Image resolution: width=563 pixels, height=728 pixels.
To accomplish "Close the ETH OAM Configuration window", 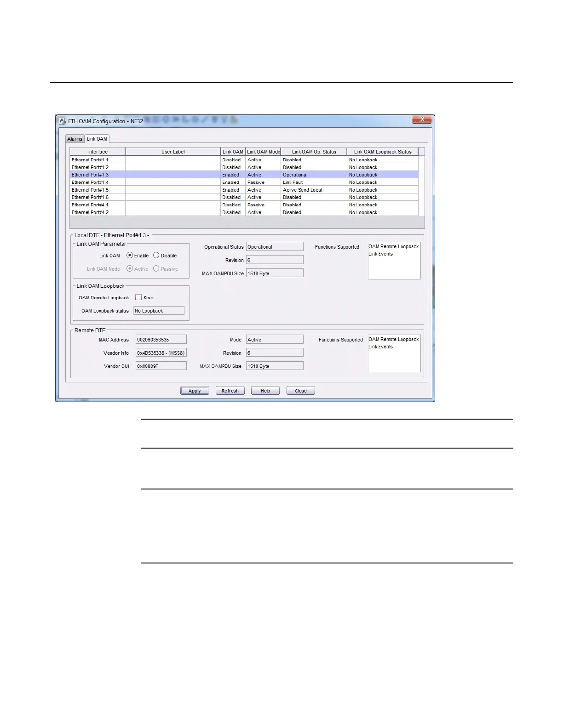I will (422, 119).
